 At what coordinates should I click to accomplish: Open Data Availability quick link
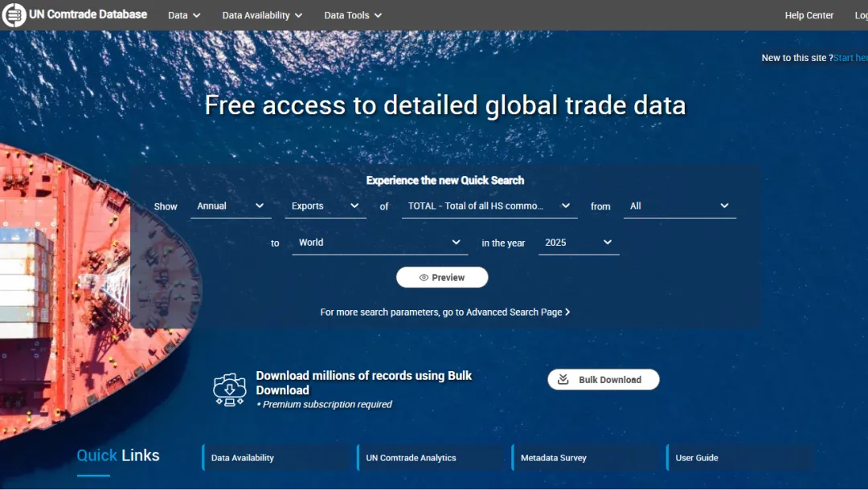(x=276, y=458)
